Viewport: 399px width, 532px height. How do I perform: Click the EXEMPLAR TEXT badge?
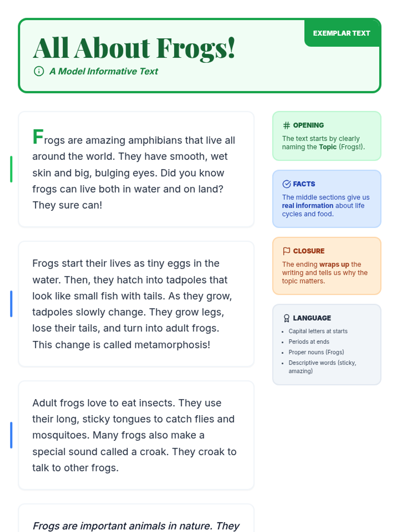tap(341, 33)
